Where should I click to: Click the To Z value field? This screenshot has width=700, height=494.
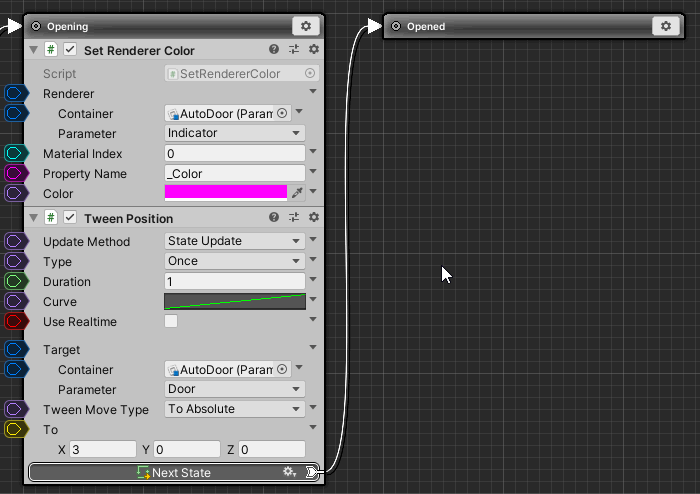pos(272,449)
